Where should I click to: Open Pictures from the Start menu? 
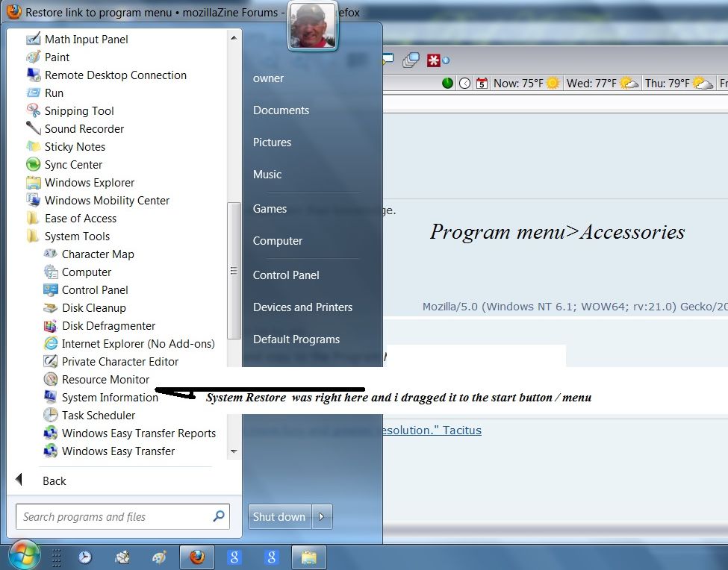point(272,142)
